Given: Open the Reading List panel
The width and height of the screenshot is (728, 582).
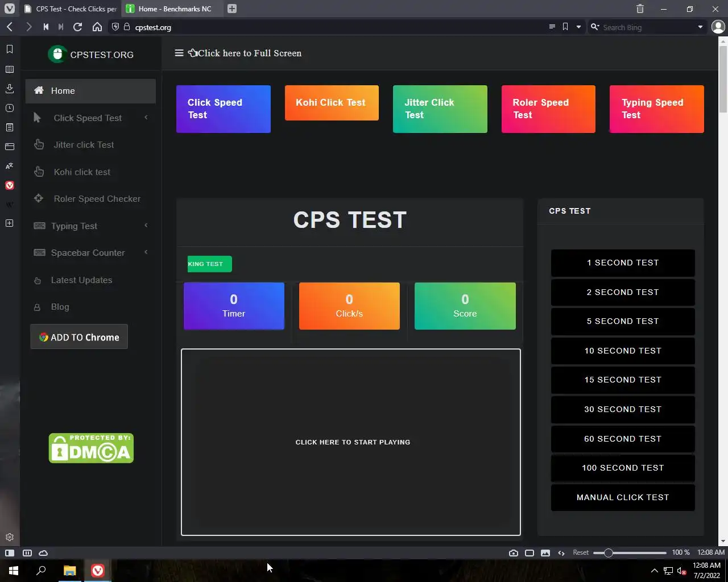Looking at the screenshot, I should click(10, 69).
